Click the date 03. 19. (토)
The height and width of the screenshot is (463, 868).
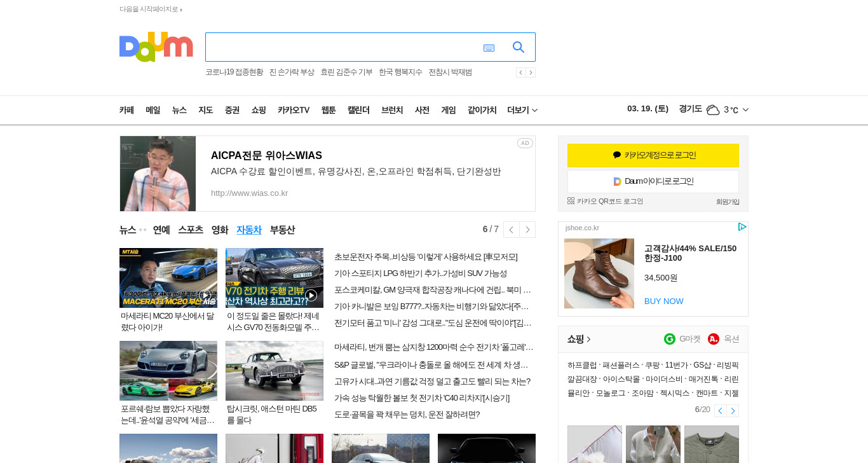pyautogui.click(x=648, y=109)
